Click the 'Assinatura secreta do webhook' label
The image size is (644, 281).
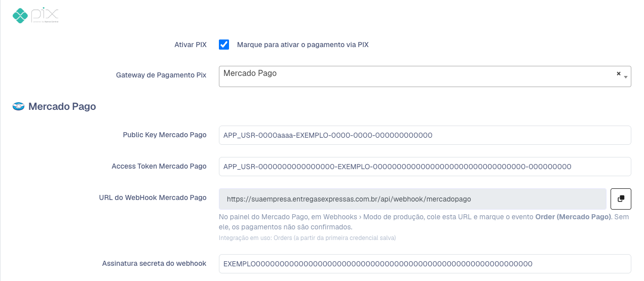[154, 263]
